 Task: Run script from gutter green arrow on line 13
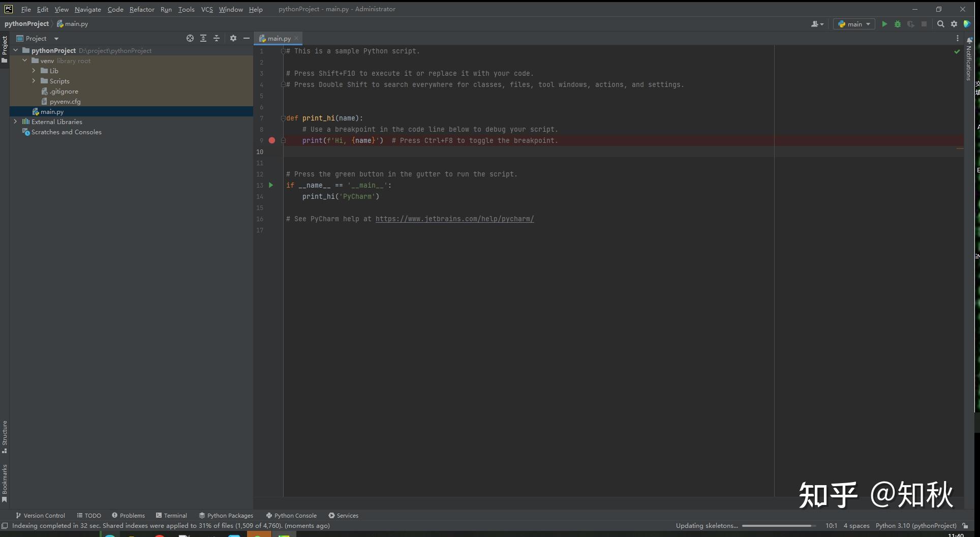[x=271, y=185]
